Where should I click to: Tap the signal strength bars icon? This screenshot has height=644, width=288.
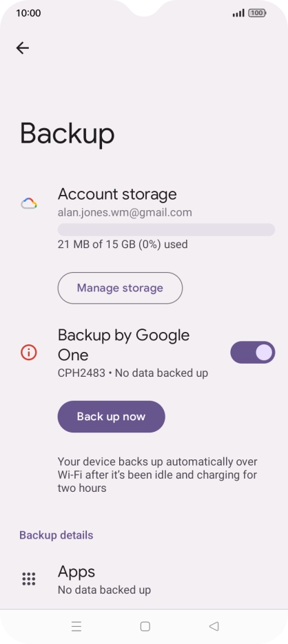coord(238,13)
